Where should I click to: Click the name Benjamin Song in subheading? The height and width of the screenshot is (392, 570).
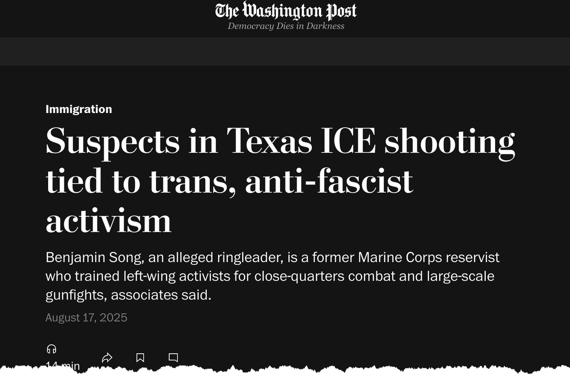tap(94, 257)
